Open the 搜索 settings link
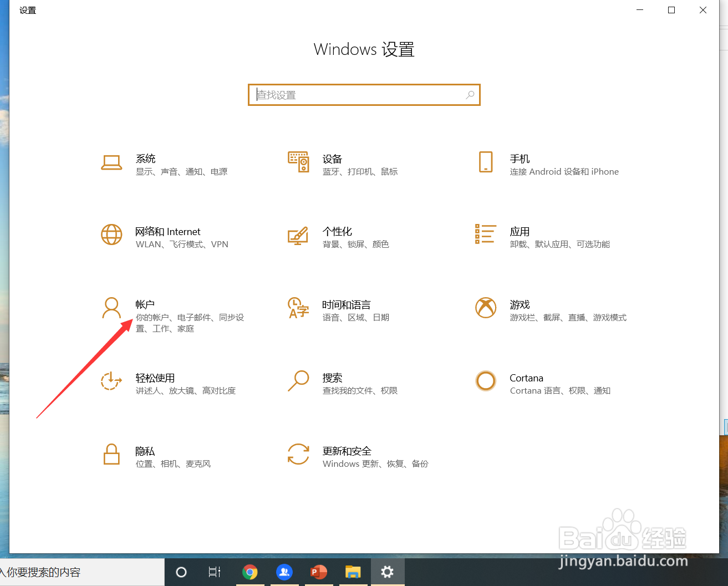The image size is (728, 586). [x=333, y=378]
